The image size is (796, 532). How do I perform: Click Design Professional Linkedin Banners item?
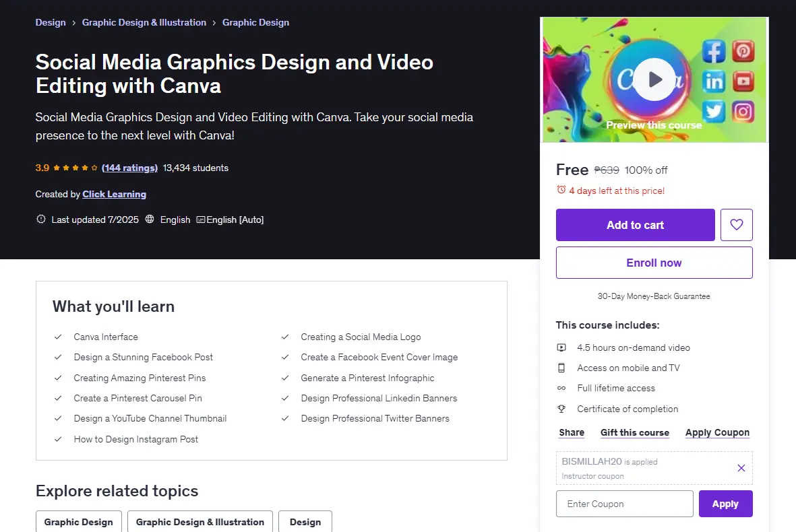(x=379, y=398)
